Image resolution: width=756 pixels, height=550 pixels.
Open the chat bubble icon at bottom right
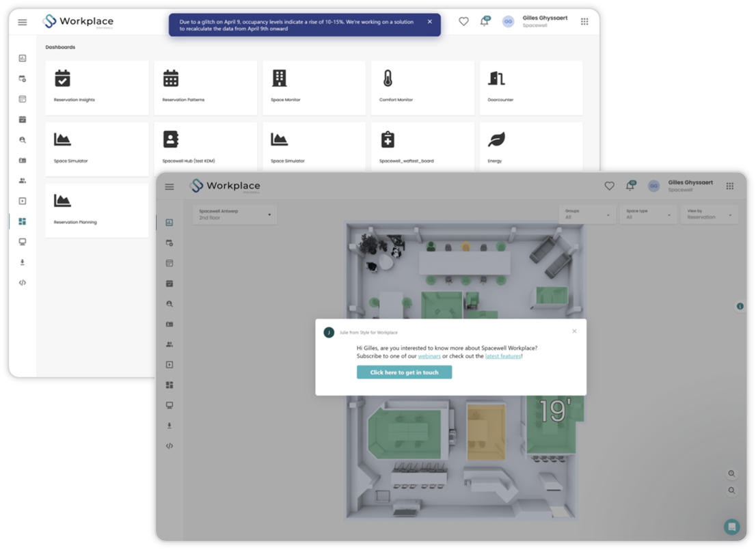[x=732, y=526]
